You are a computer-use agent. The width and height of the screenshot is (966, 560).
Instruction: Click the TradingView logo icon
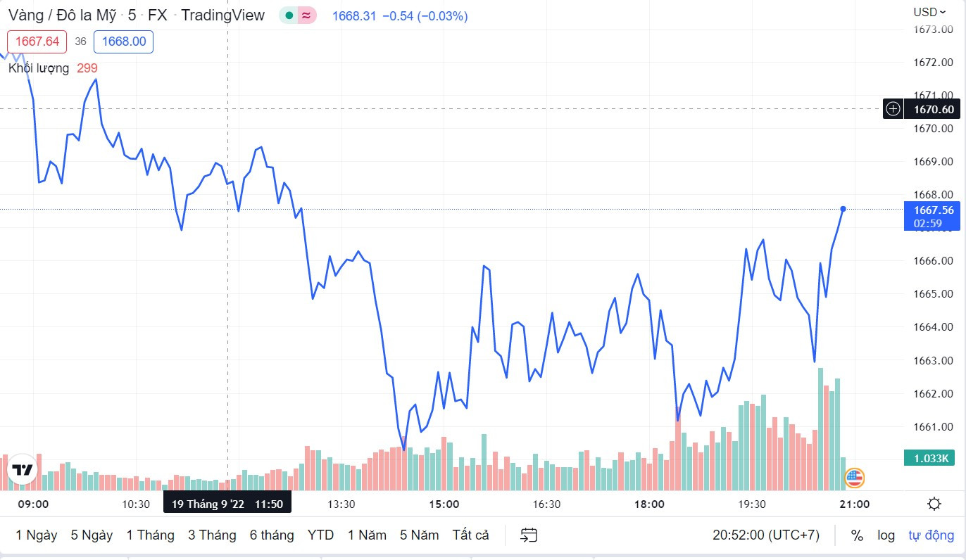pos(22,470)
